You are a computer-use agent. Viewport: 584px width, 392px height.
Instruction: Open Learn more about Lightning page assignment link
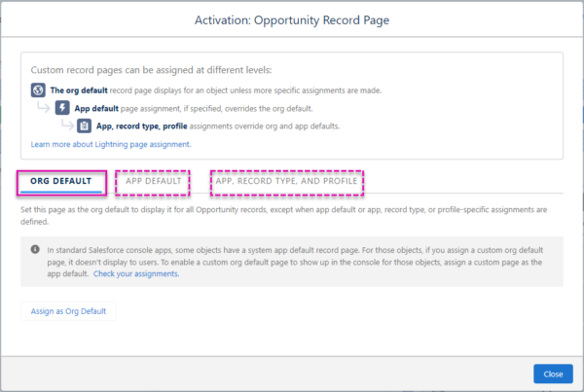tap(111, 144)
